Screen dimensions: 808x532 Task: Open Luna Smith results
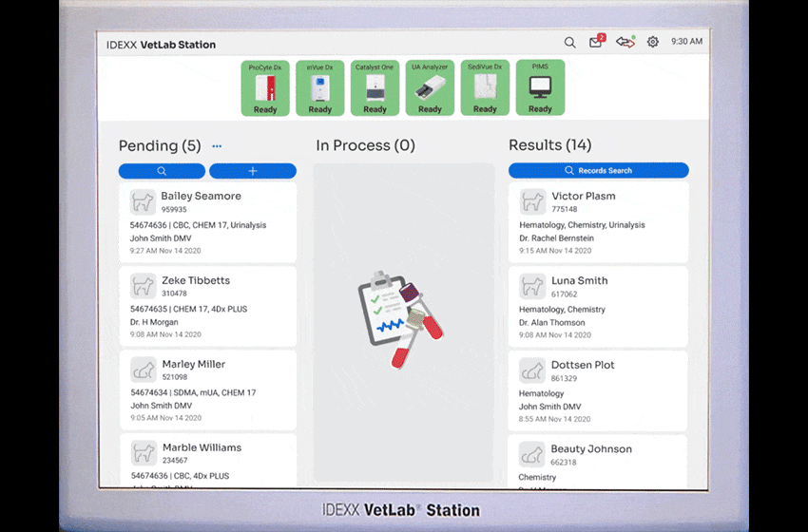pos(598,307)
